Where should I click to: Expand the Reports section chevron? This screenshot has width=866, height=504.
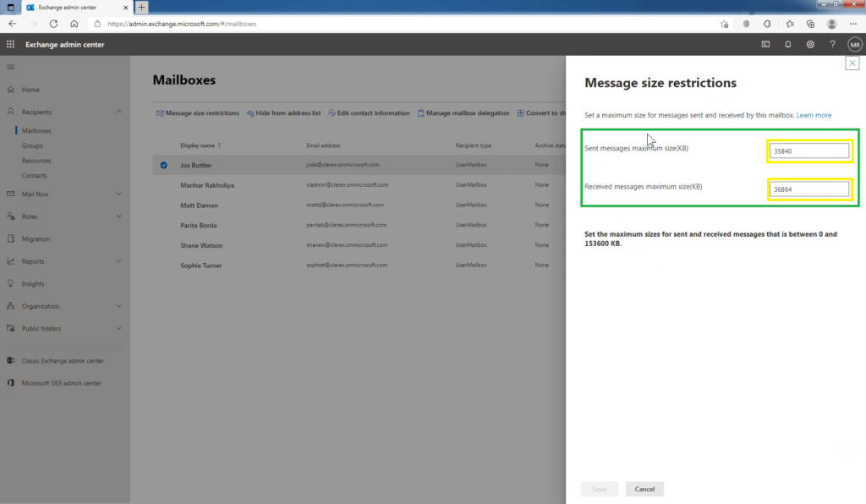pos(118,261)
